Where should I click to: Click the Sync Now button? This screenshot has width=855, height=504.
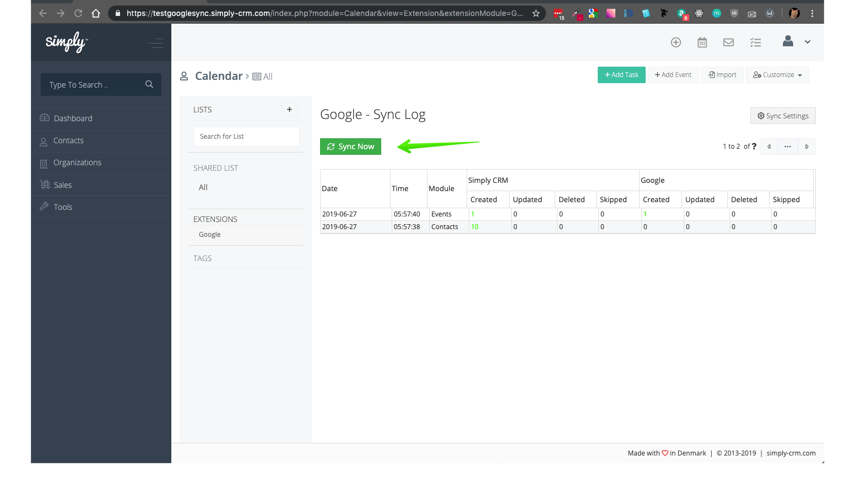(x=350, y=146)
